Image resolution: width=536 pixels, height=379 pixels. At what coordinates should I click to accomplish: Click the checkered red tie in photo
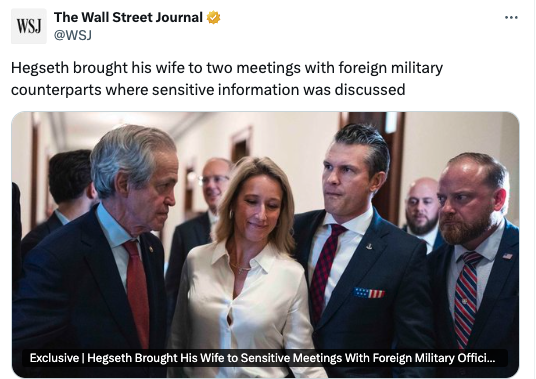pyautogui.click(x=323, y=270)
